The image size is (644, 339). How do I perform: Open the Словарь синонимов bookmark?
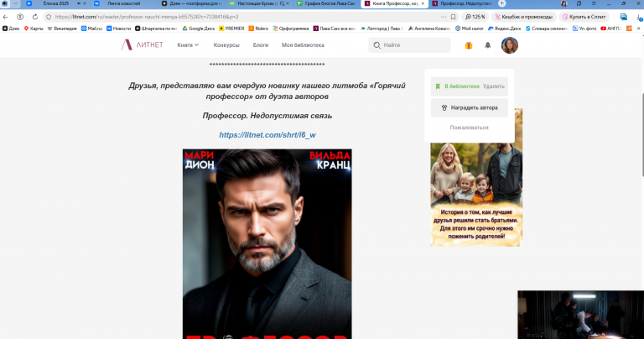click(547, 29)
